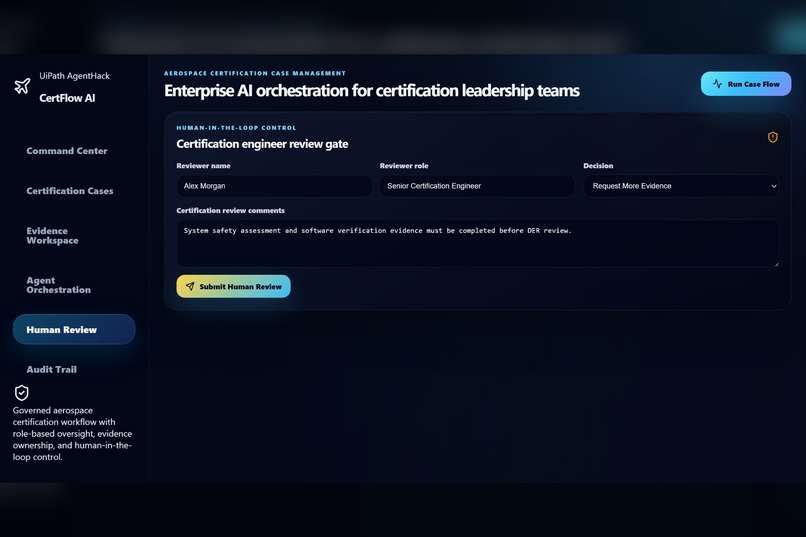Select the Human Review nav item
Viewport: 806px width, 537px height.
74,329
